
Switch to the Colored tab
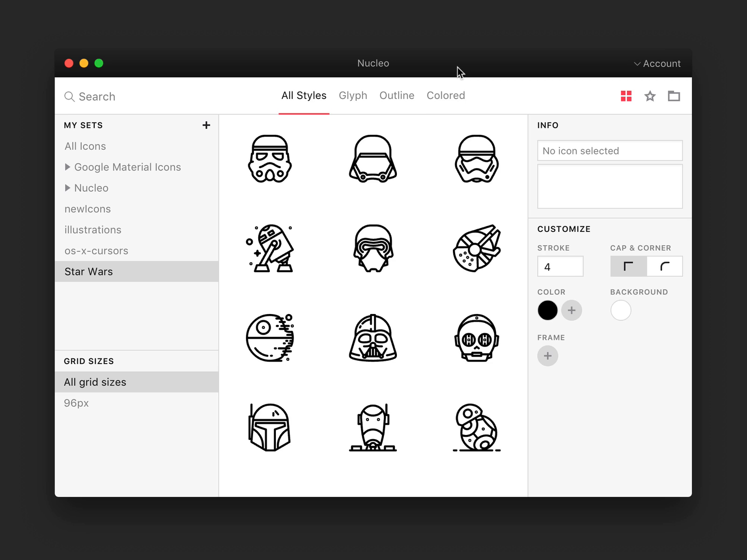click(445, 96)
